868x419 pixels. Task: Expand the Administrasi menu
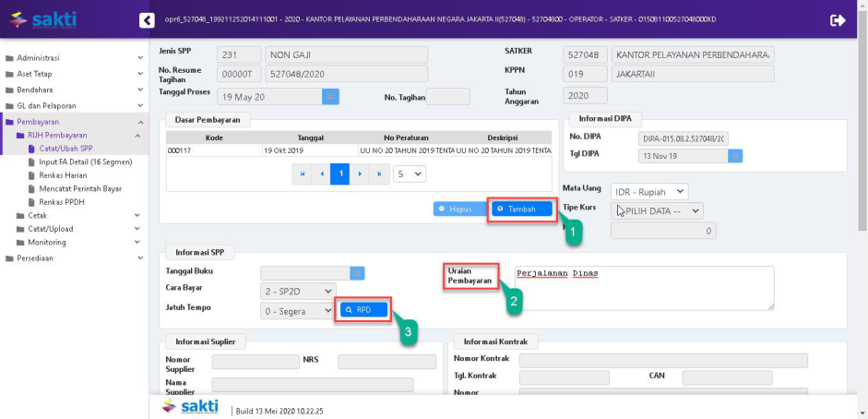click(74, 58)
